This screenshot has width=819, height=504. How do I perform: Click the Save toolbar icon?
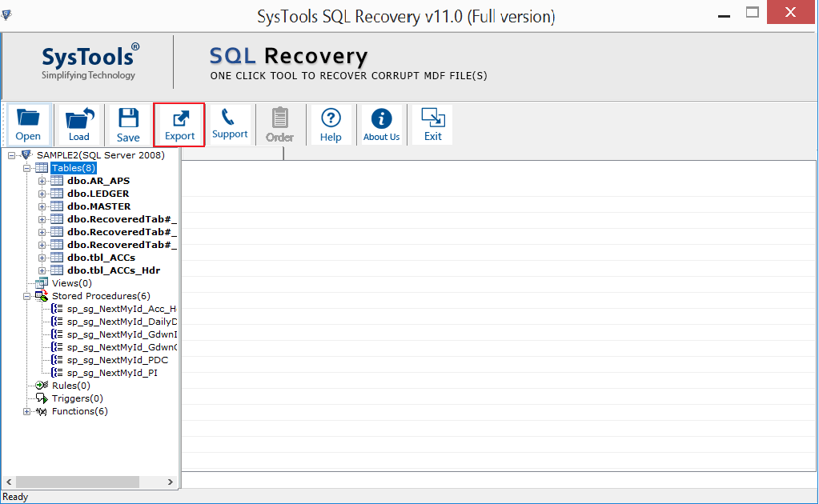(128, 125)
